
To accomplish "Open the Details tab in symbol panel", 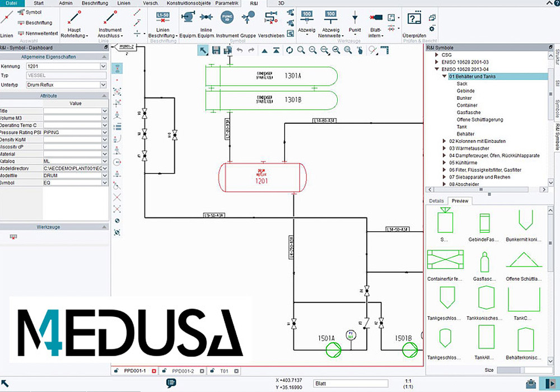I will pos(436,201).
